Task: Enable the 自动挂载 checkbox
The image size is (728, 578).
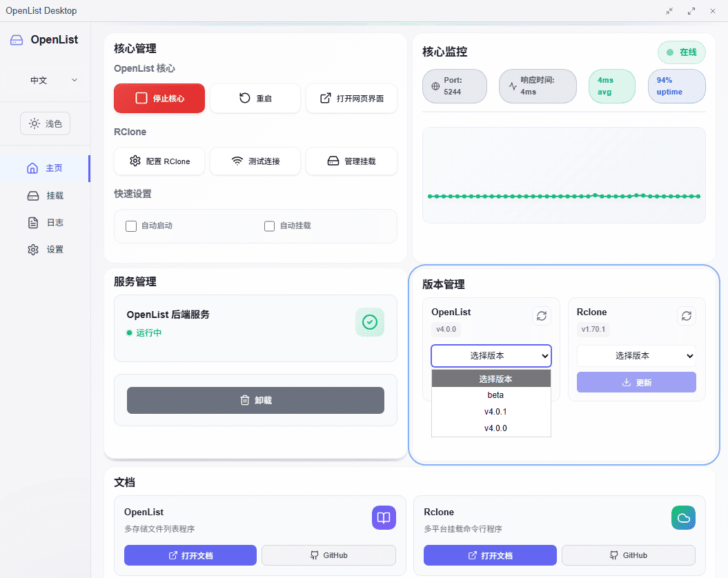Action: pyautogui.click(x=269, y=226)
